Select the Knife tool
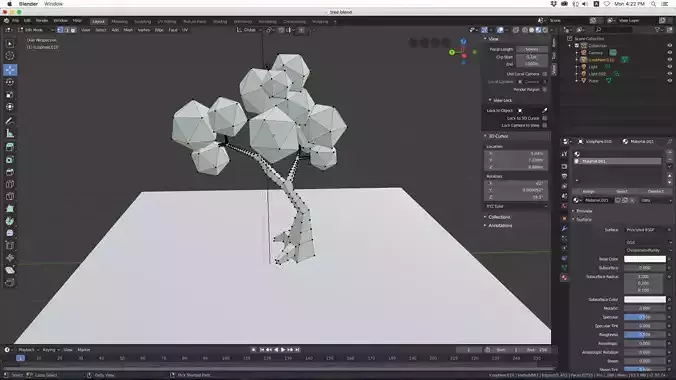 [10, 196]
